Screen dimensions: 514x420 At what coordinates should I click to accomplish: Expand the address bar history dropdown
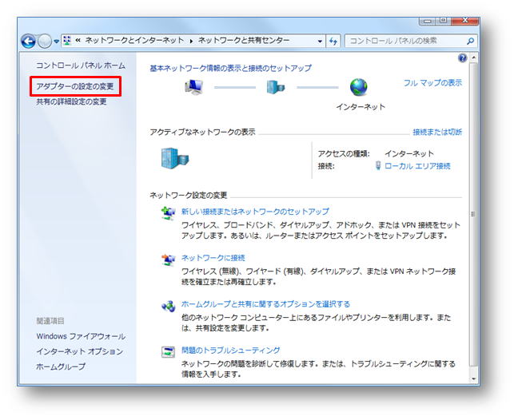point(320,42)
